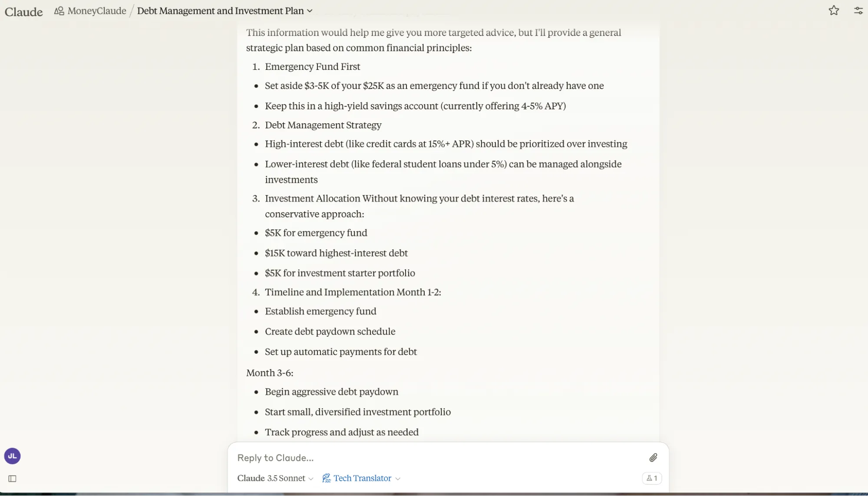Click the Claude logo
Viewport: 868px width, 496px height.
(x=23, y=11)
